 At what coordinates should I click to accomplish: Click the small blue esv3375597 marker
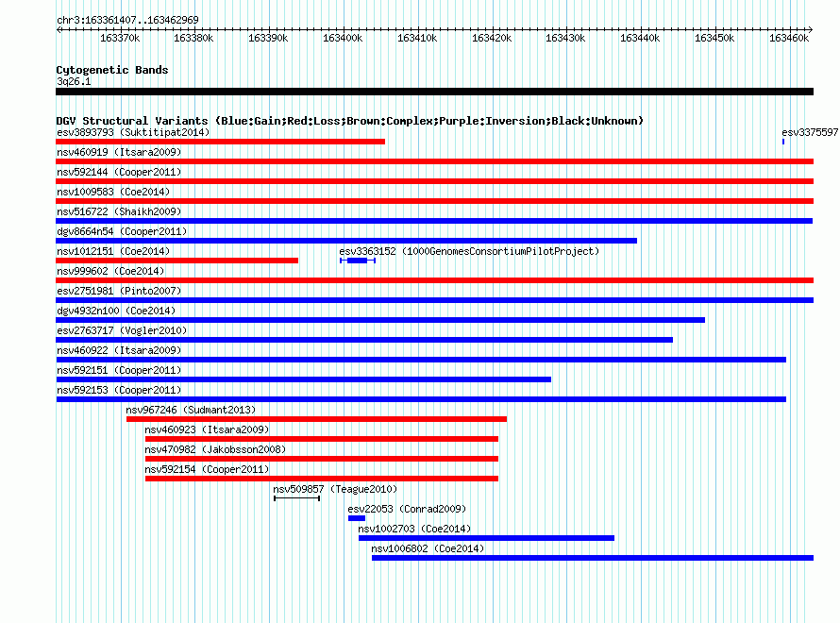pos(783,142)
